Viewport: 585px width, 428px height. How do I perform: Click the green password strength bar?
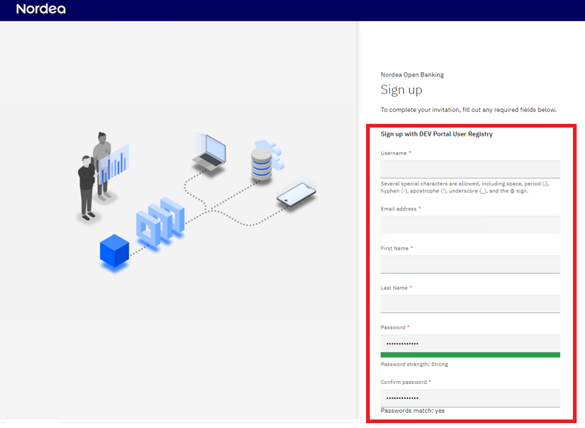(x=470, y=355)
